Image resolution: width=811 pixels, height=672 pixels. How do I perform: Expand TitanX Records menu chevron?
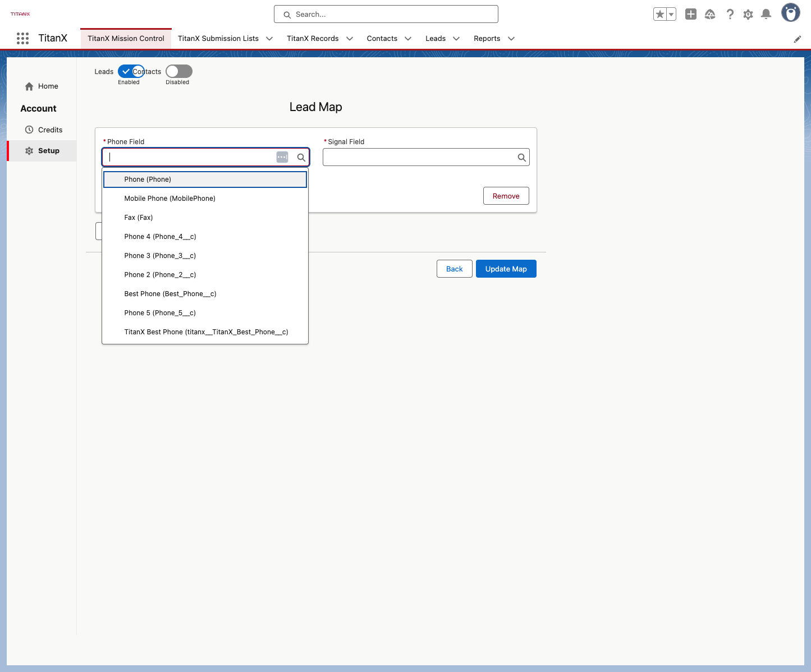(x=350, y=39)
